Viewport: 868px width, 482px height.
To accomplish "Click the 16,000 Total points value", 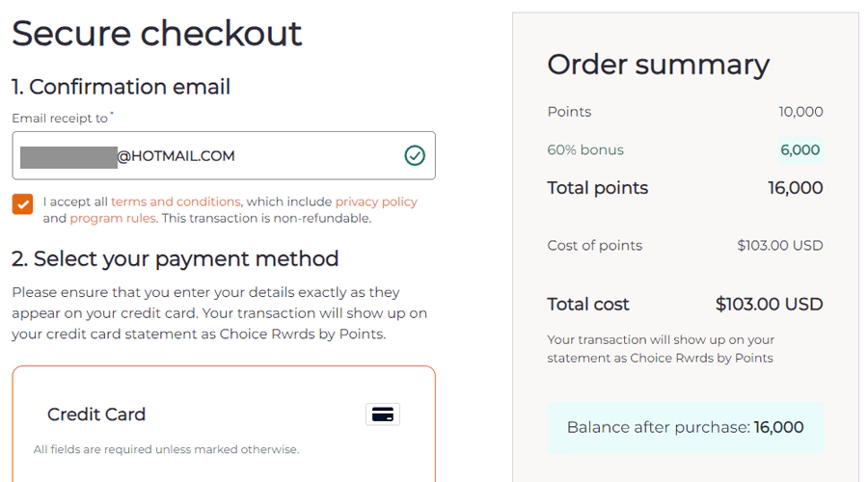I will click(795, 188).
